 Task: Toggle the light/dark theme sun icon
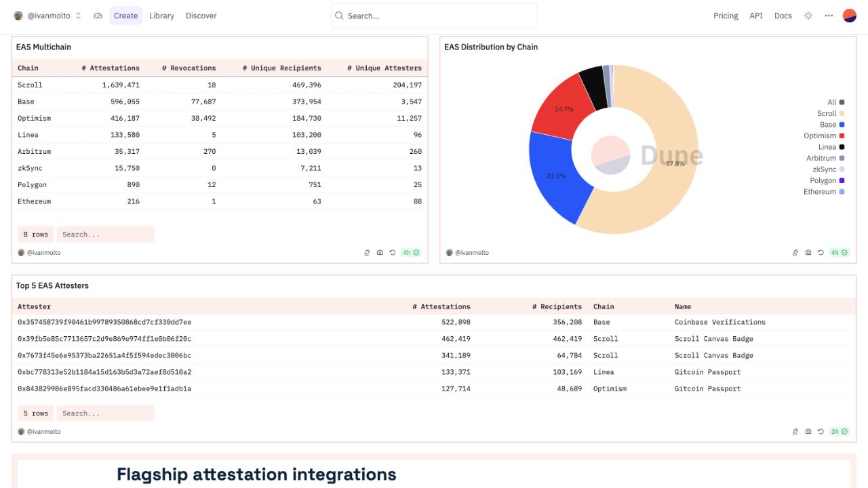808,16
